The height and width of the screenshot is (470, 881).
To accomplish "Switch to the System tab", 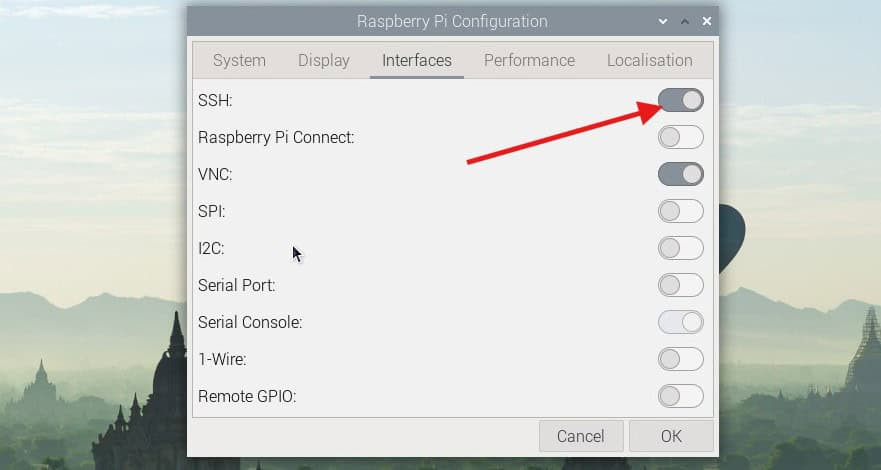I will point(239,60).
